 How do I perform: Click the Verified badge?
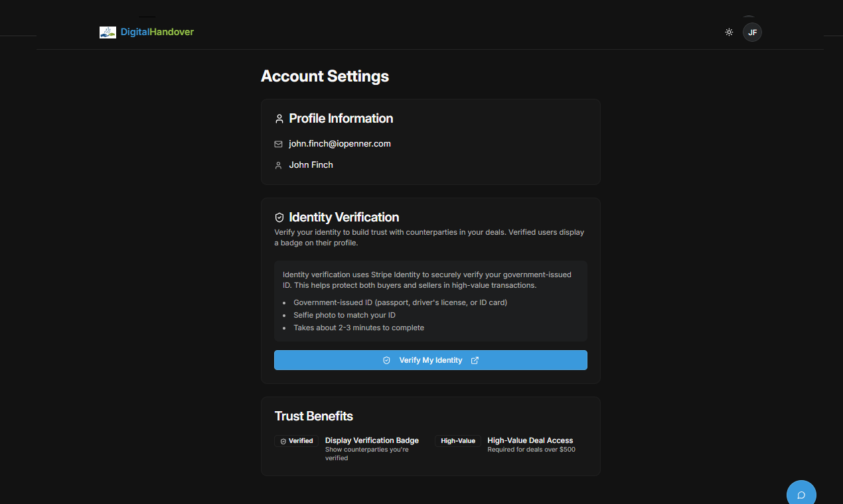pyautogui.click(x=297, y=441)
